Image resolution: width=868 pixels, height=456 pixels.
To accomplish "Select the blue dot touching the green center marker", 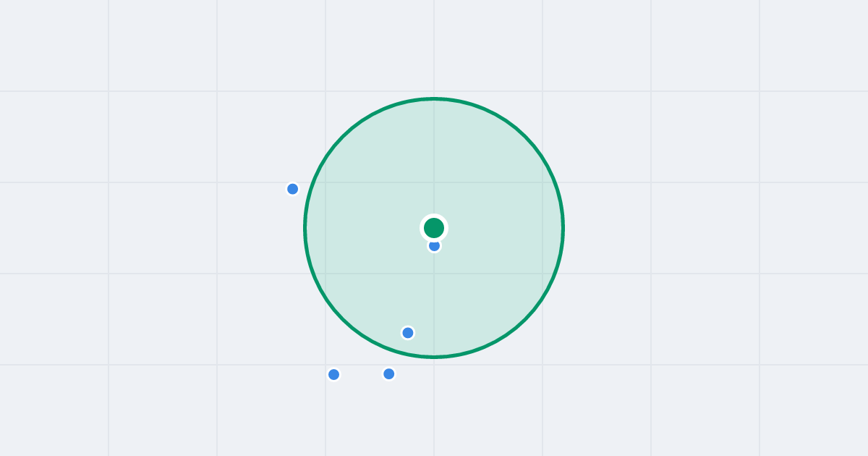I will [x=434, y=246].
